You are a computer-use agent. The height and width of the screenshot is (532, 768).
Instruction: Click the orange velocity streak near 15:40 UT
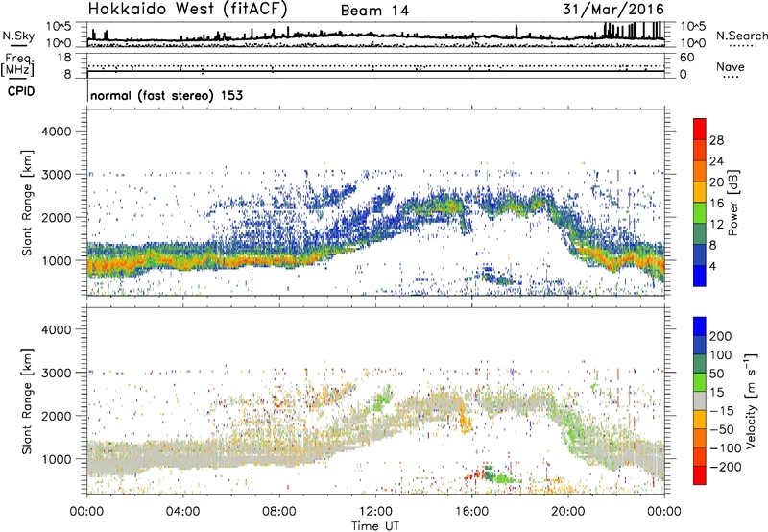464,417
